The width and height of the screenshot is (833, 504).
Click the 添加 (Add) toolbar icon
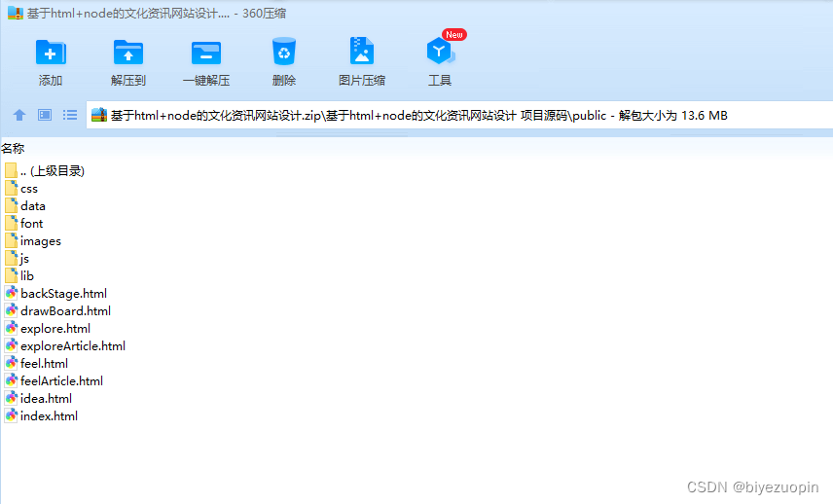point(51,53)
